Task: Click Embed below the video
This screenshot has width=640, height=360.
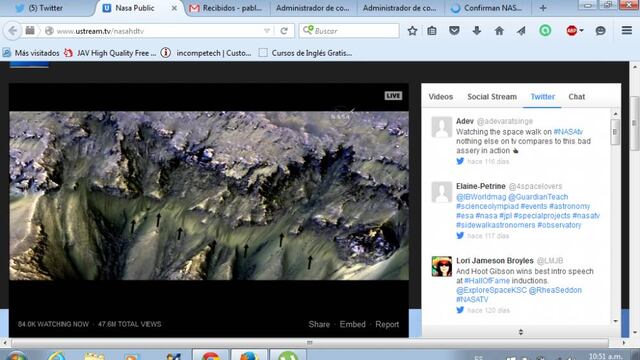Action: [353, 324]
